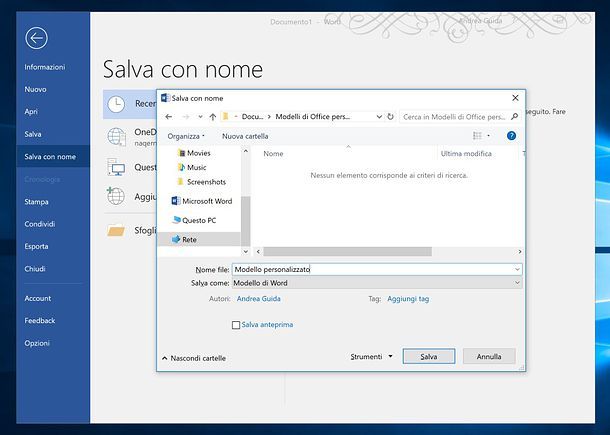Change the view layout icon
This screenshot has width=610, height=435.
477,136
